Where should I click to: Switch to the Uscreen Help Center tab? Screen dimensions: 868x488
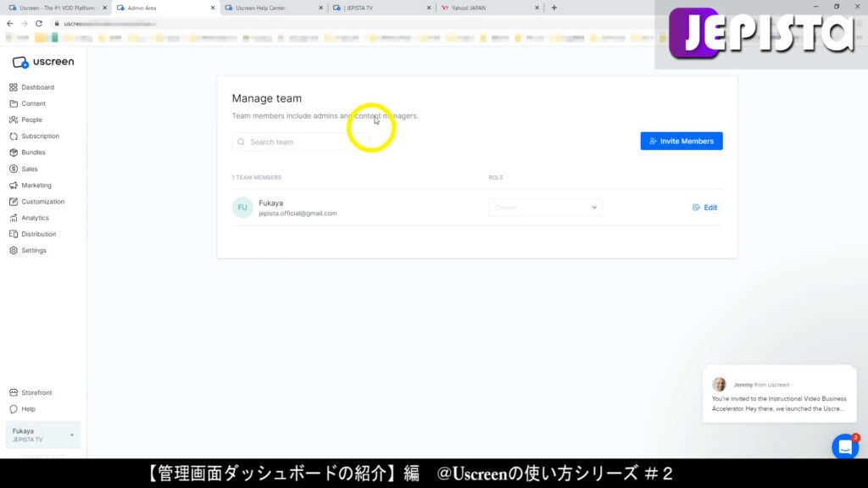pos(274,8)
